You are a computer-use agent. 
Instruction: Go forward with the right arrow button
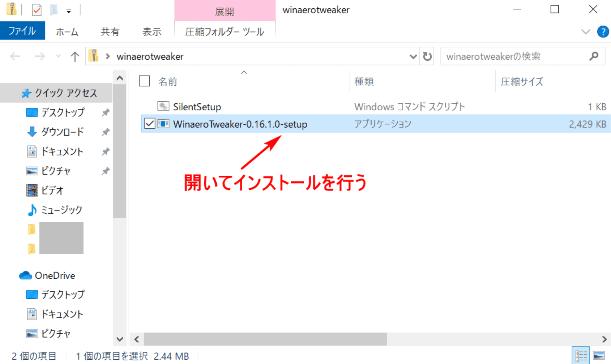[40, 56]
